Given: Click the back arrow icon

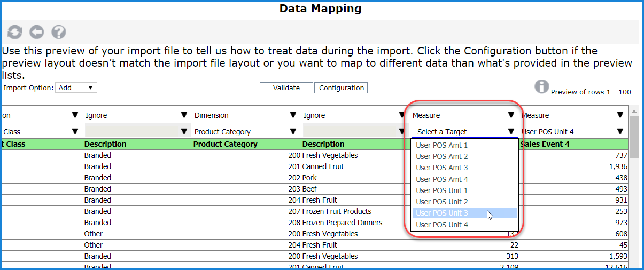Looking at the screenshot, I should (36, 33).
